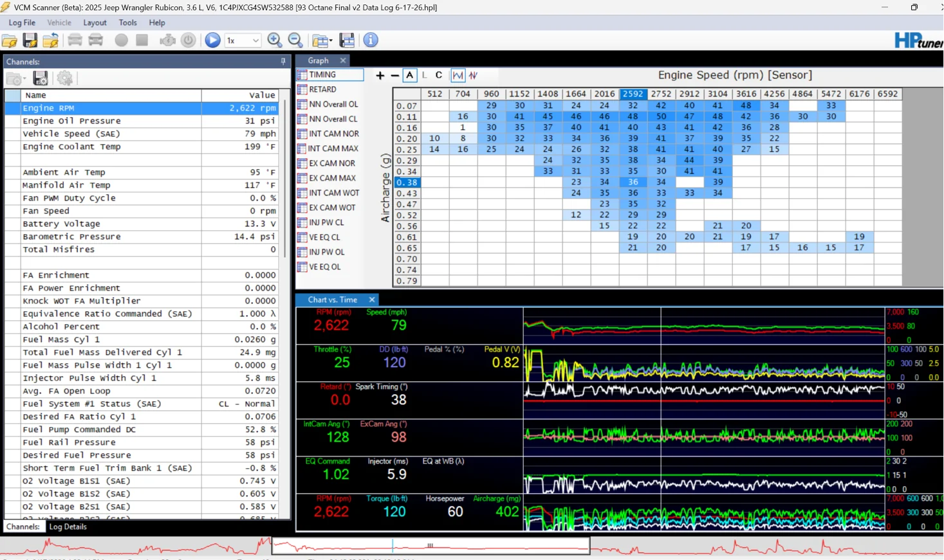Start log playback with the play button
Image resolution: width=944 pixels, height=560 pixels.
pos(212,40)
